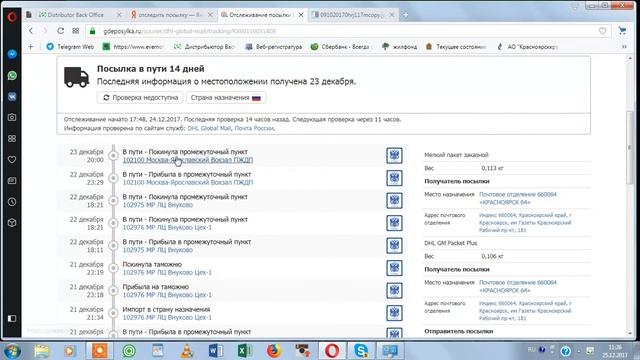Switch to the 091020170 document tab
This screenshot has width=640, height=360.
[x=351, y=15]
